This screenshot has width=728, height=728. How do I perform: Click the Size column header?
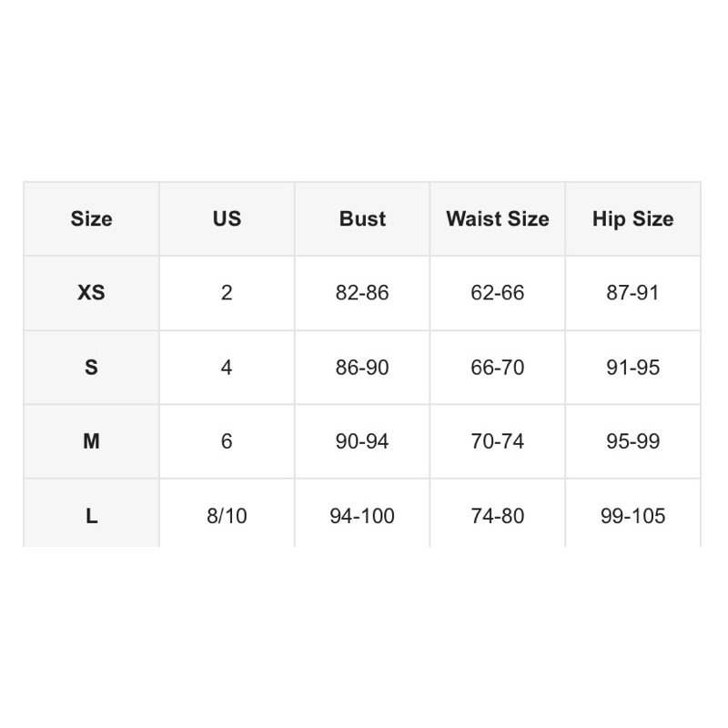click(92, 218)
